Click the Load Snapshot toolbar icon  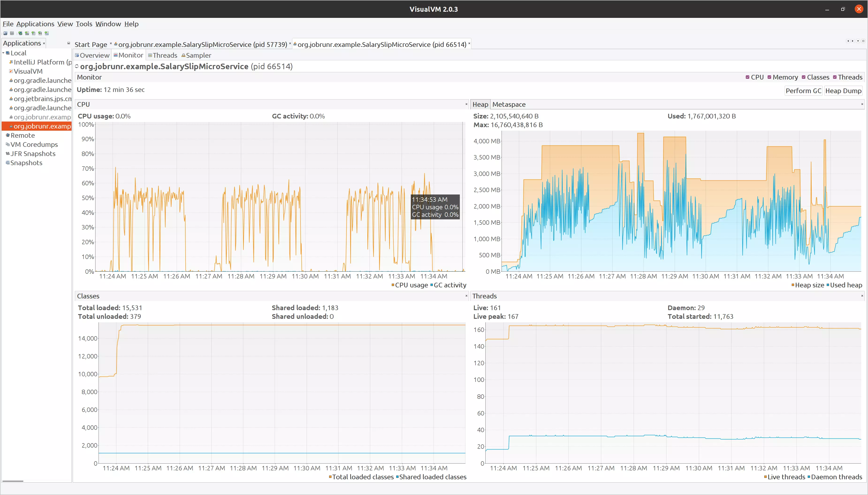coord(5,33)
